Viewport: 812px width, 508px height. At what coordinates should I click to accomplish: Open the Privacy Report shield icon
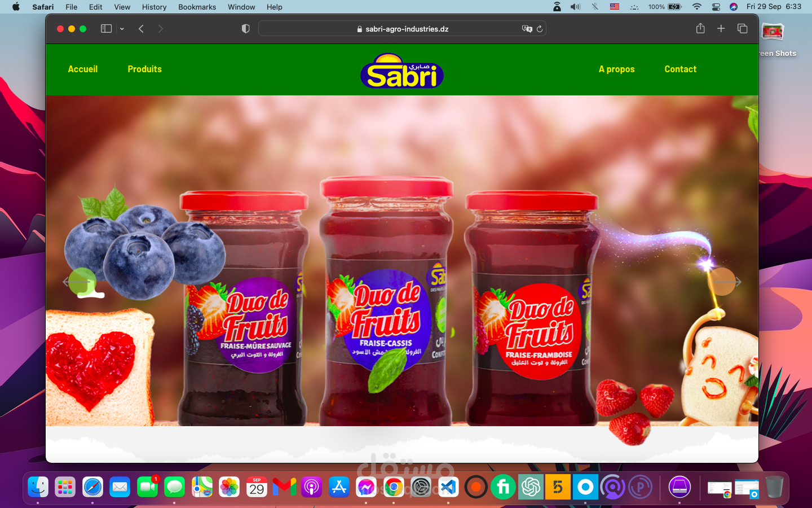(x=245, y=29)
